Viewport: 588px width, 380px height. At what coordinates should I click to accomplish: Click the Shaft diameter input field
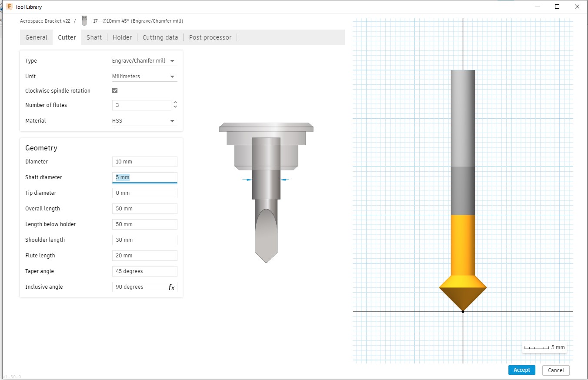(144, 177)
